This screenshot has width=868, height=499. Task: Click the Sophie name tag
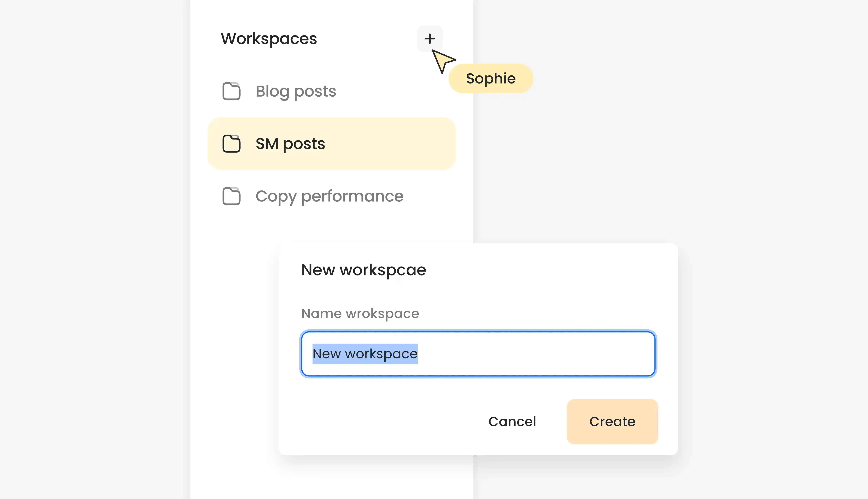point(491,79)
